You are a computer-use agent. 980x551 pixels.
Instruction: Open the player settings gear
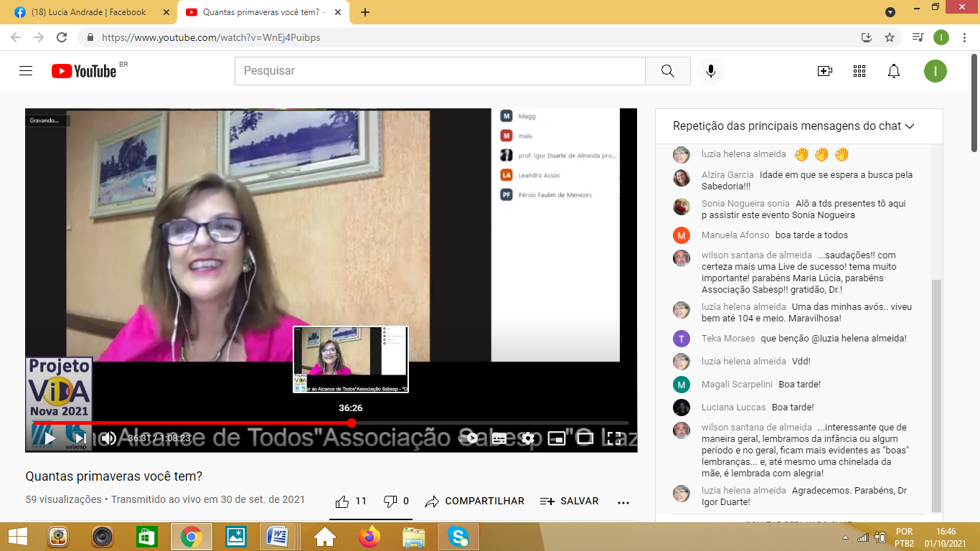pyautogui.click(x=528, y=438)
